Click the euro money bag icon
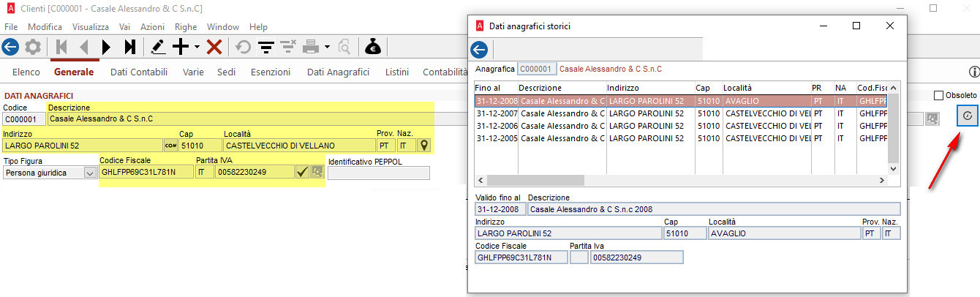Screen dimensions: 980x297 point(373,48)
